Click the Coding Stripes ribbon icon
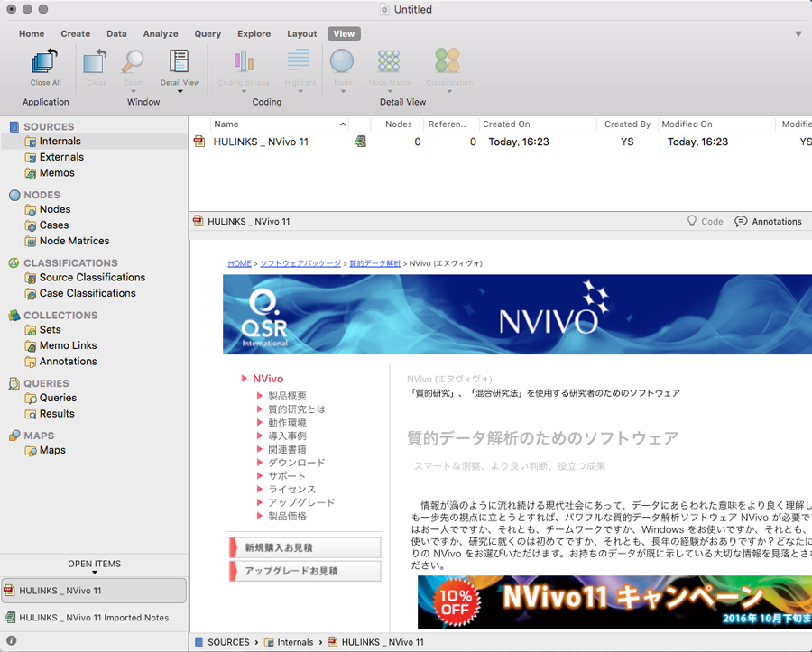Screen dimensions: 812x652 coord(244,61)
